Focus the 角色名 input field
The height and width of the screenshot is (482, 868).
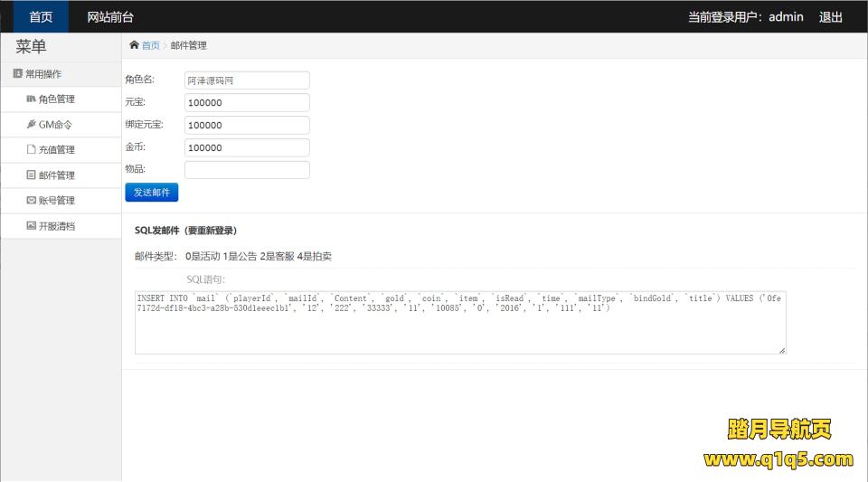tap(247, 80)
